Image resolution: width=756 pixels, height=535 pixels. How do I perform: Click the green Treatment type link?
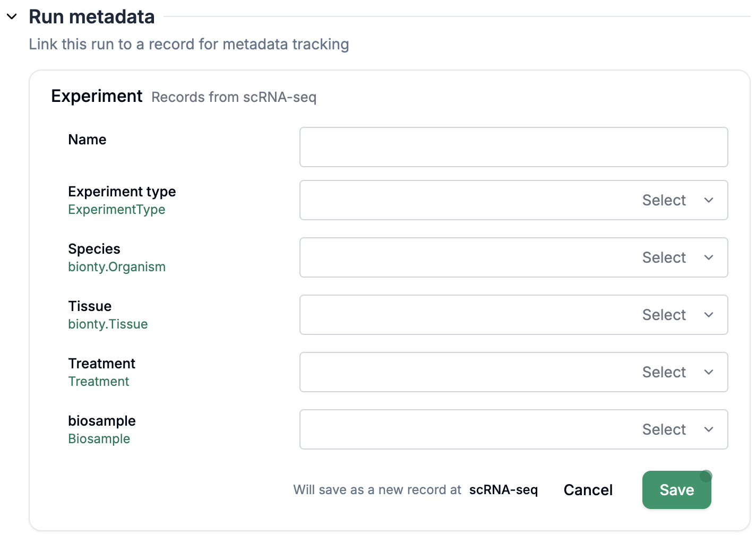point(99,382)
